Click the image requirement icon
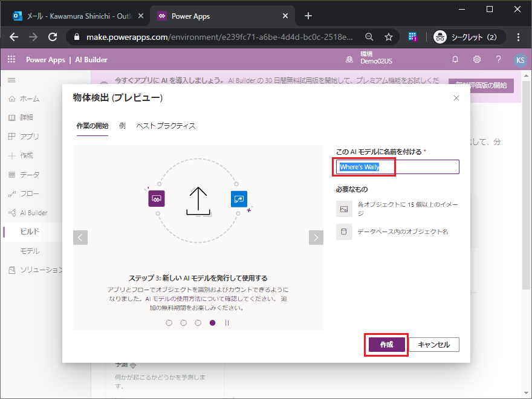The height and width of the screenshot is (399, 532). click(x=344, y=209)
